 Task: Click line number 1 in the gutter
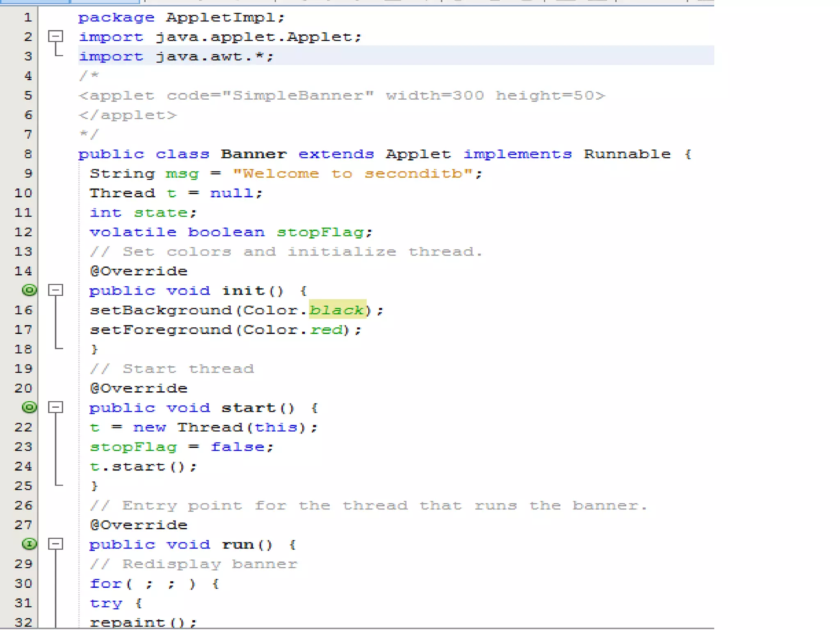[x=27, y=17]
